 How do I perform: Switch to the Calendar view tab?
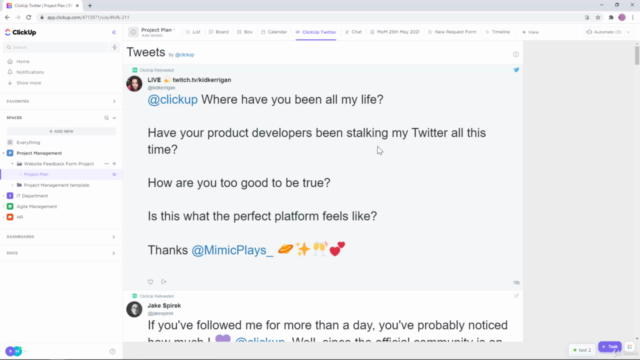[x=274, y=32]
